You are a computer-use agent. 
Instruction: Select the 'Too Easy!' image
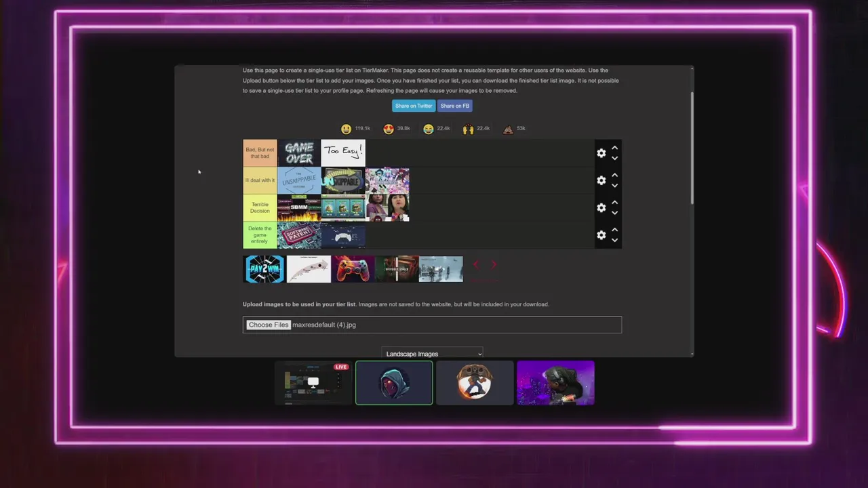(x=343, y=153)
